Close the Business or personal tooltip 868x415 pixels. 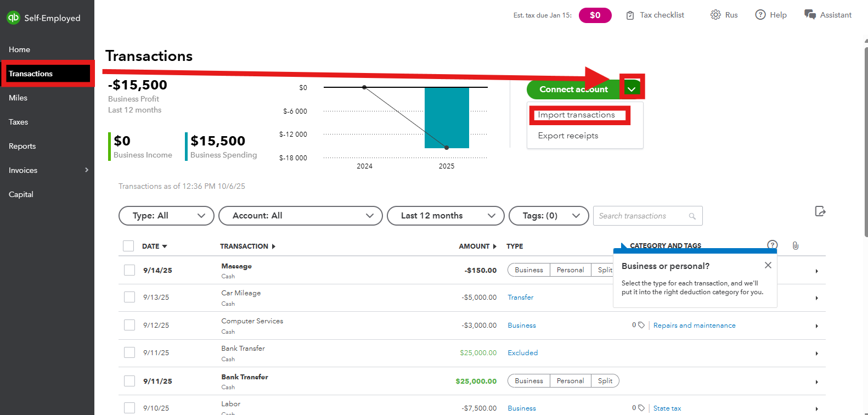768,265
